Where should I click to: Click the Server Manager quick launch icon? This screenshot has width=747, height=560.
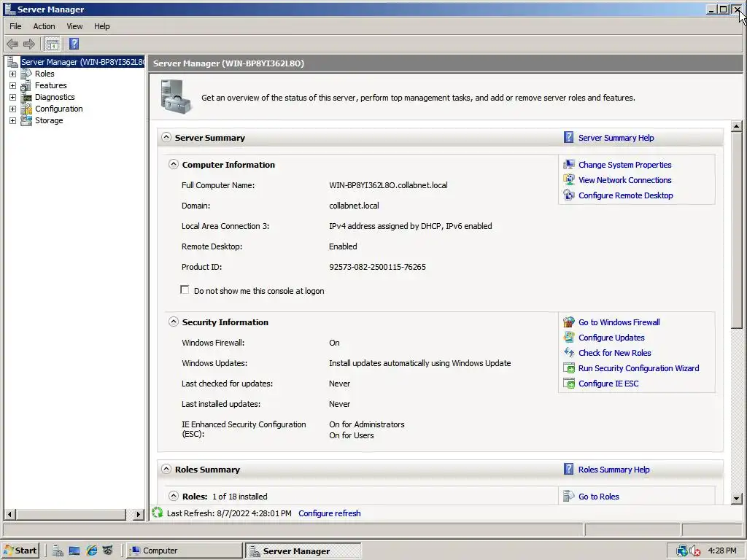(x=58, y=551)
